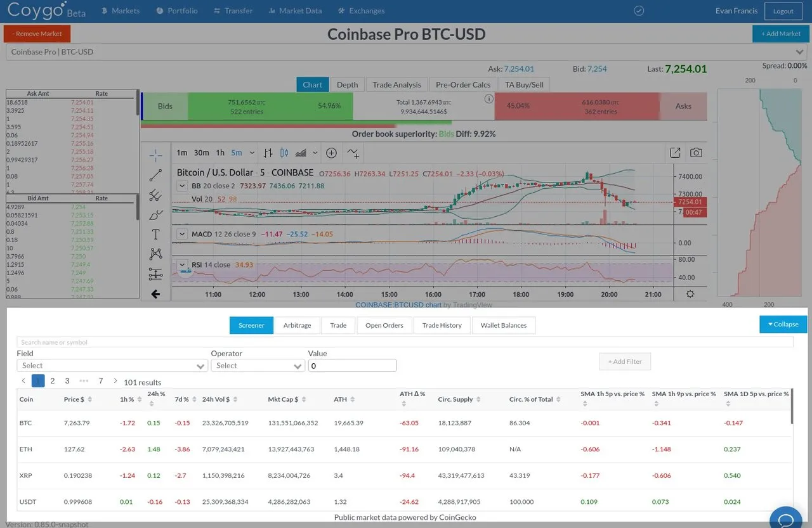Viewport: 812px width, 528px height.
Task: Select the crosshair cursor tool
Action: pos(155,155)
